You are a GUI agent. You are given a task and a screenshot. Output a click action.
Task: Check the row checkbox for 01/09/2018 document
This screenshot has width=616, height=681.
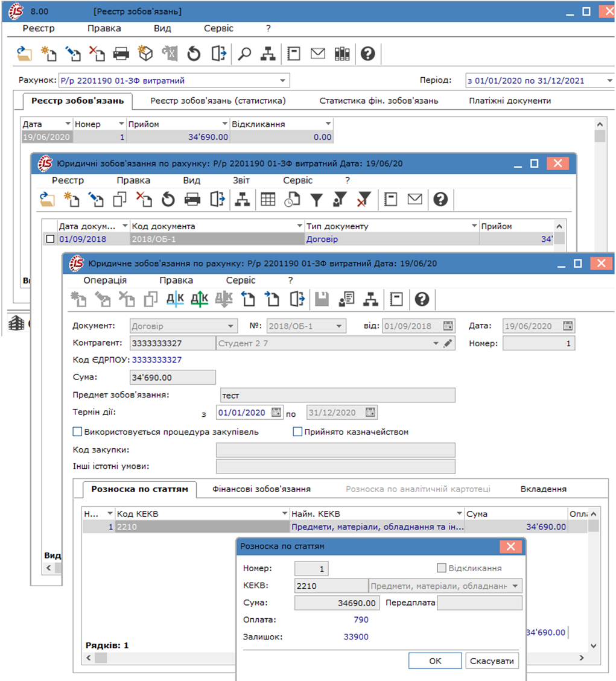[51, 239]
